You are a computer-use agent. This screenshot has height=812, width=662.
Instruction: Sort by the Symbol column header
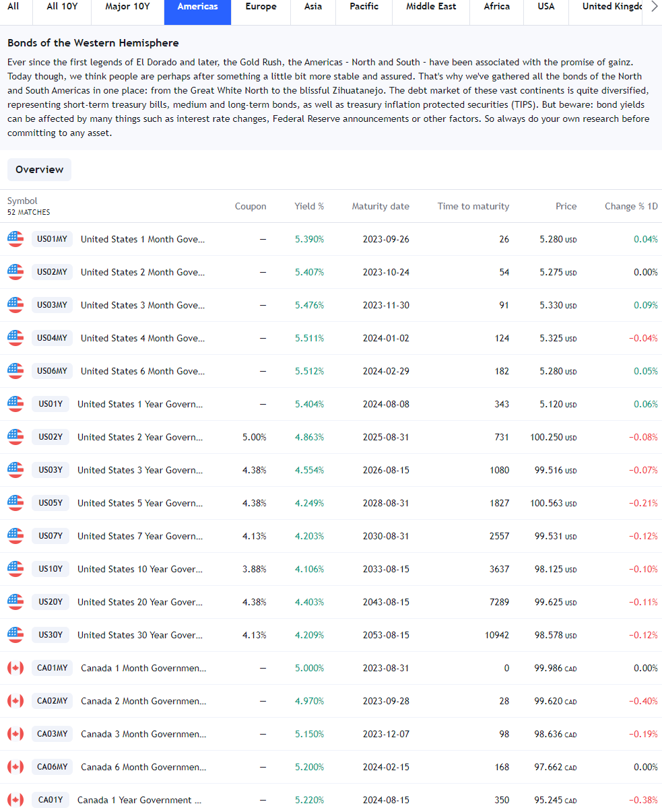(x=23, y=201)
